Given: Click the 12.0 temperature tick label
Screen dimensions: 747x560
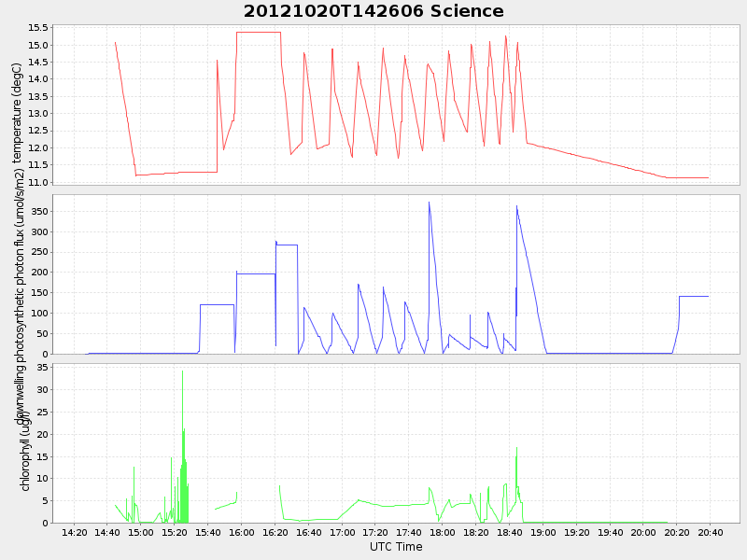Looking at the screenshot, I should click(x=37, y=148).
